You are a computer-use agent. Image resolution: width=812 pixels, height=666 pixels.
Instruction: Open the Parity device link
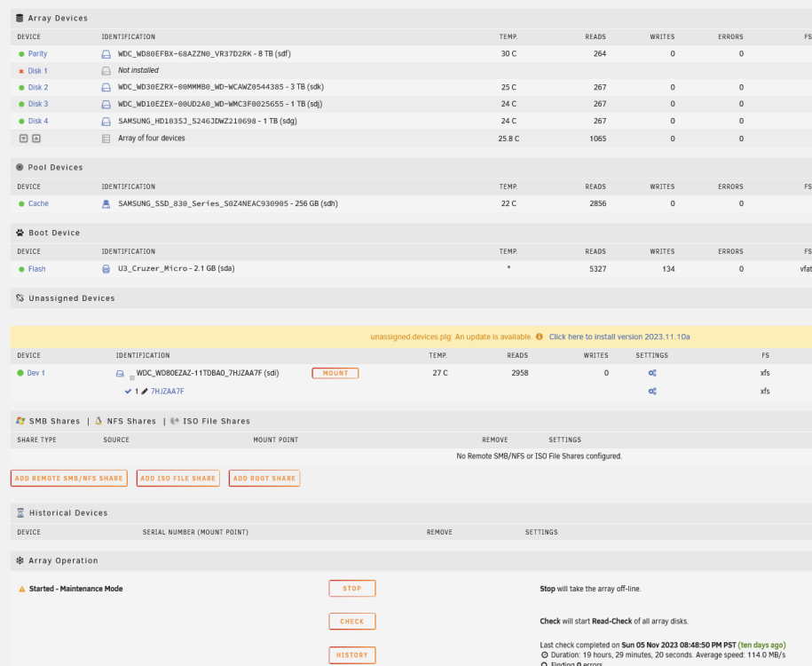37,54
